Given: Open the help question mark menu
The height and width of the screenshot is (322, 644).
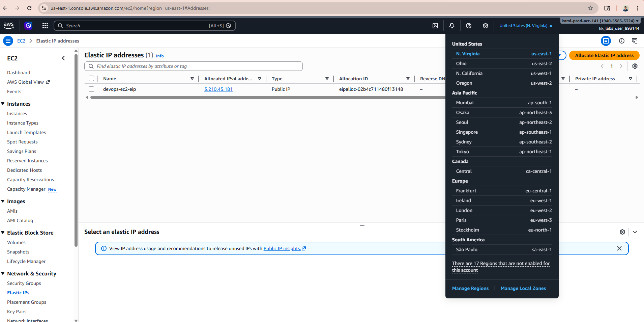Looking at the screenshot, I should click(469, 26).
